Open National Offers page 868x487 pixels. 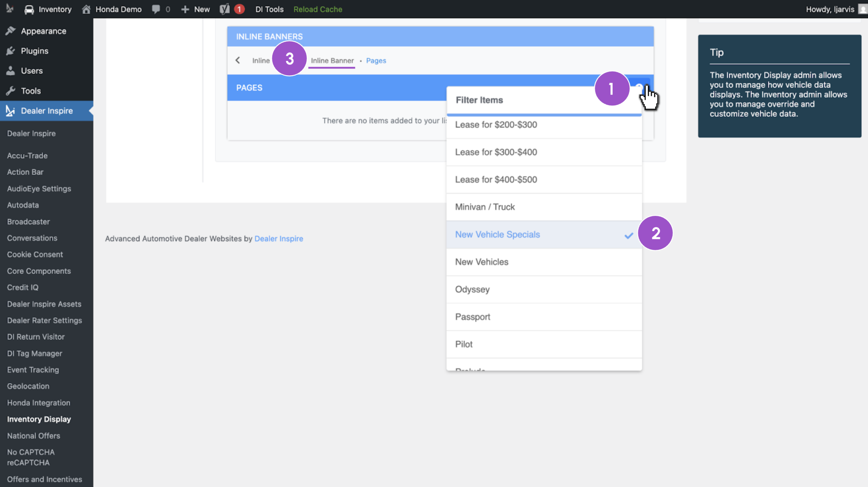coord(34,436)
